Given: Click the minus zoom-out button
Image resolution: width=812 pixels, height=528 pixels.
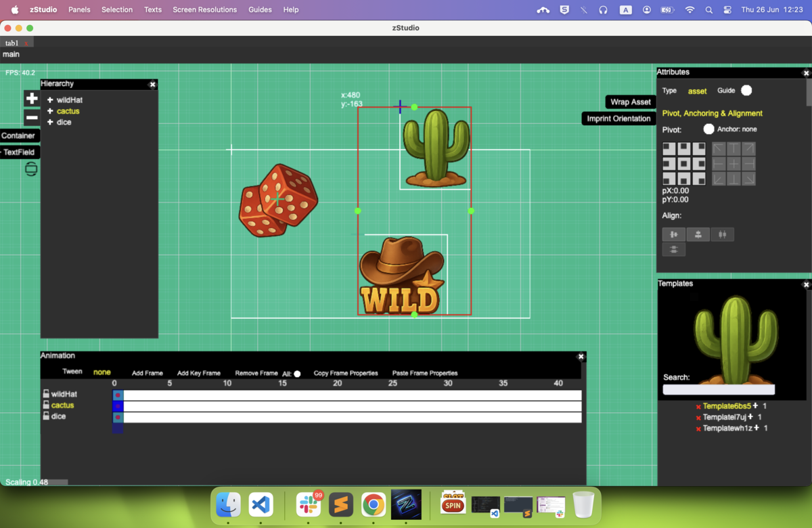Looking at the screenshot, I should click(x=32, y=118).
